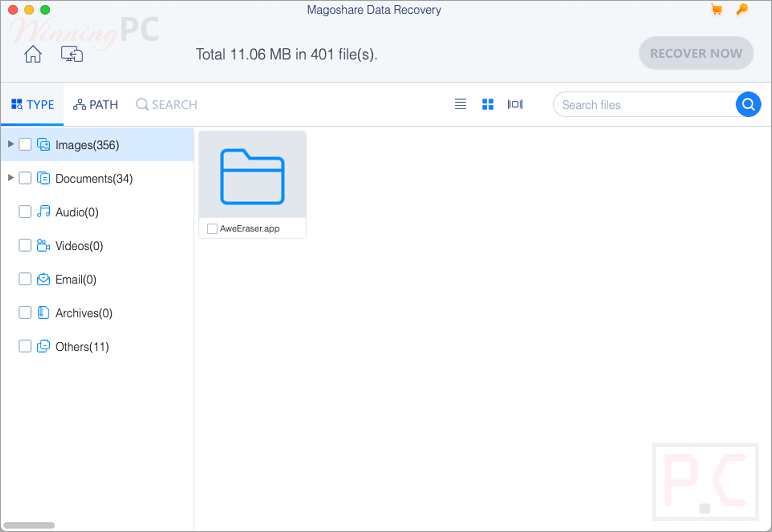
Task: Click the Total 11.06 MB summary text
Action: click(x=287, y=54)
